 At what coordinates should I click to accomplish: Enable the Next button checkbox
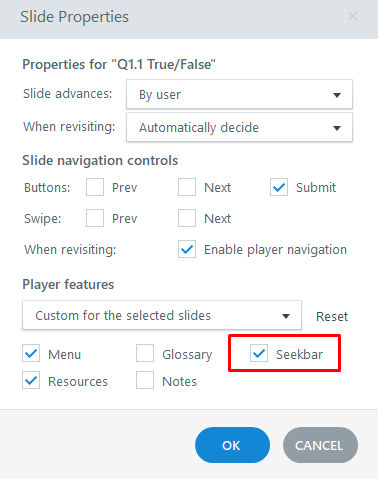point(187,187)
